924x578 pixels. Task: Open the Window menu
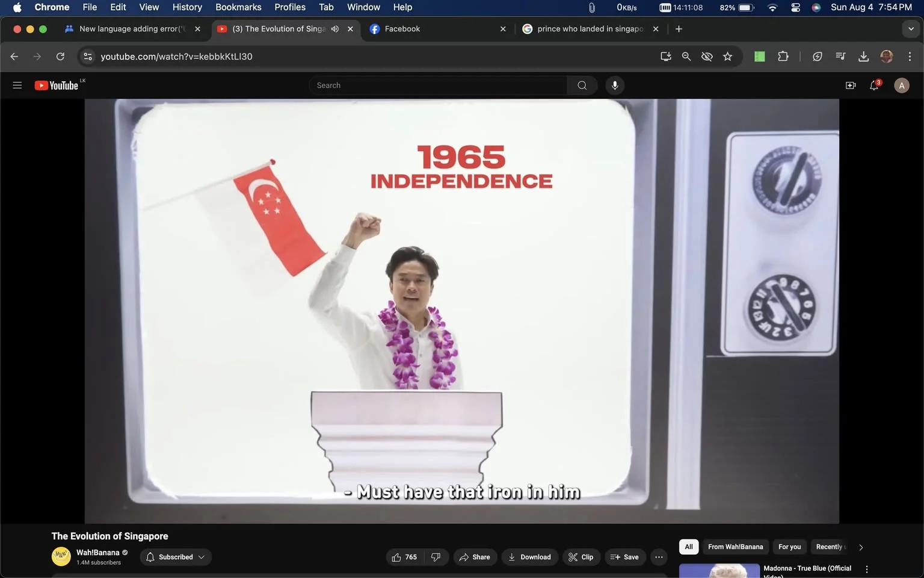coord(363,7)
